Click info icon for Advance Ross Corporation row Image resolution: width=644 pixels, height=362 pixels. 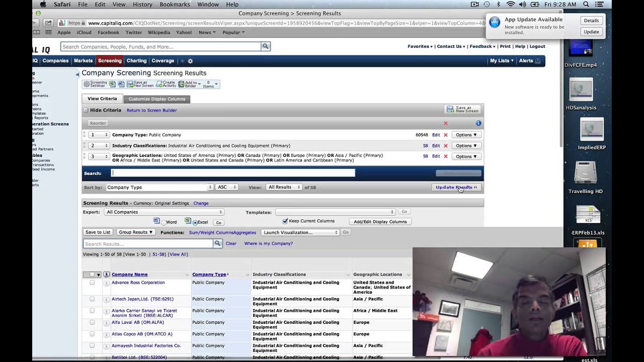(x=106, y=283)
